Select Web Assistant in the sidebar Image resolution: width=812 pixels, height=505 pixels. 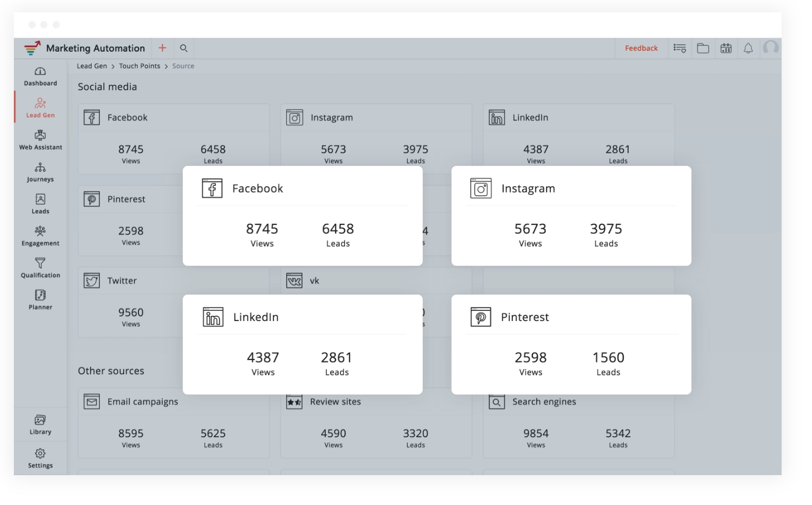tap(40, 140)
